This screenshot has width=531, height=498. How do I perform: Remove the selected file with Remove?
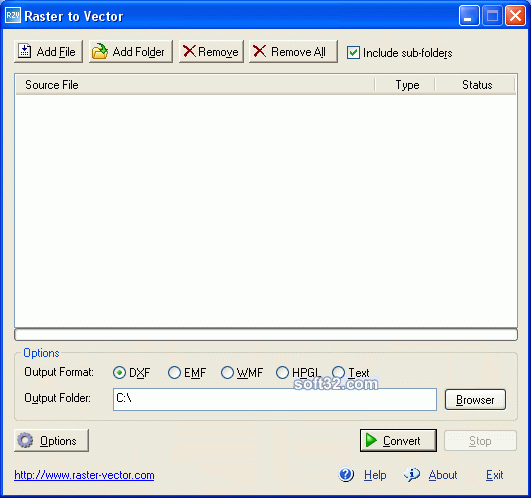211,51
